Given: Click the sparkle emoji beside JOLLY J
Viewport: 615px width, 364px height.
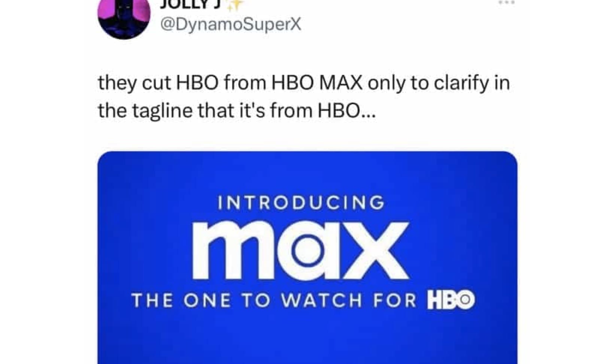Looking at the screenshot, I should coord(235,4).
